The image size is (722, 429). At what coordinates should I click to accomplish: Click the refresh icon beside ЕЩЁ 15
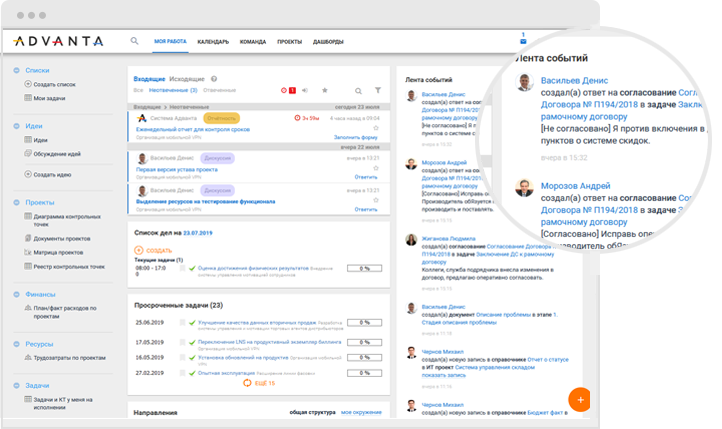247,383
